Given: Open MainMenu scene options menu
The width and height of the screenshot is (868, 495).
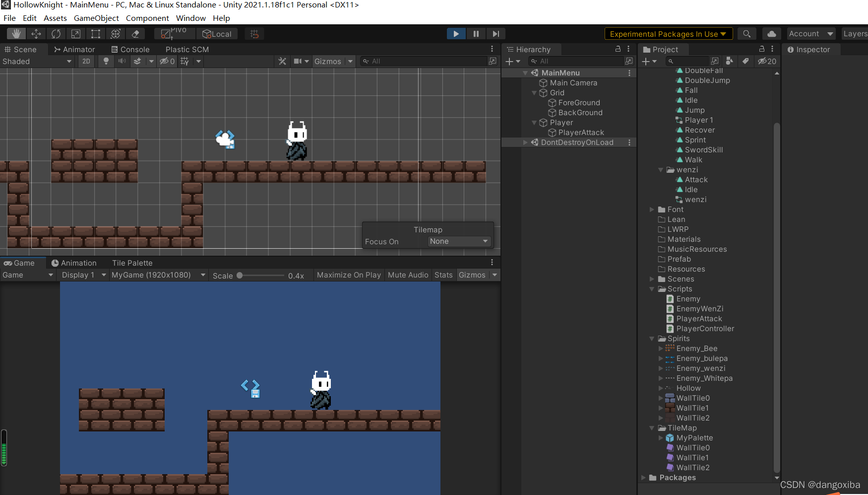Looking at the screenshot, I should 629,73.
